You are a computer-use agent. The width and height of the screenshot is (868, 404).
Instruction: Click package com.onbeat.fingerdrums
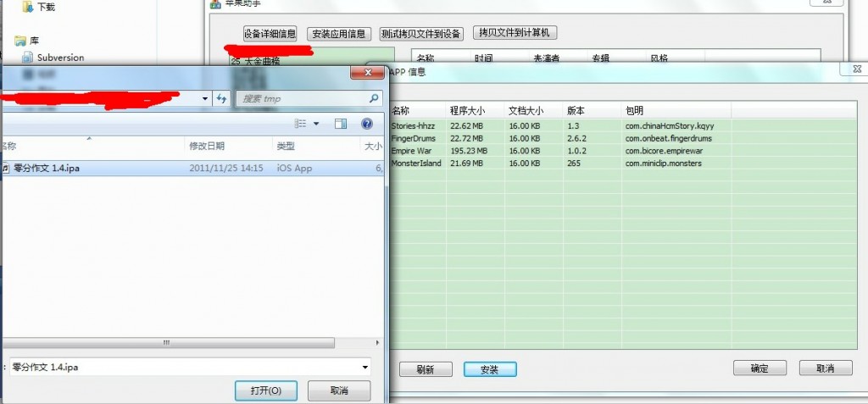[669, 138]
